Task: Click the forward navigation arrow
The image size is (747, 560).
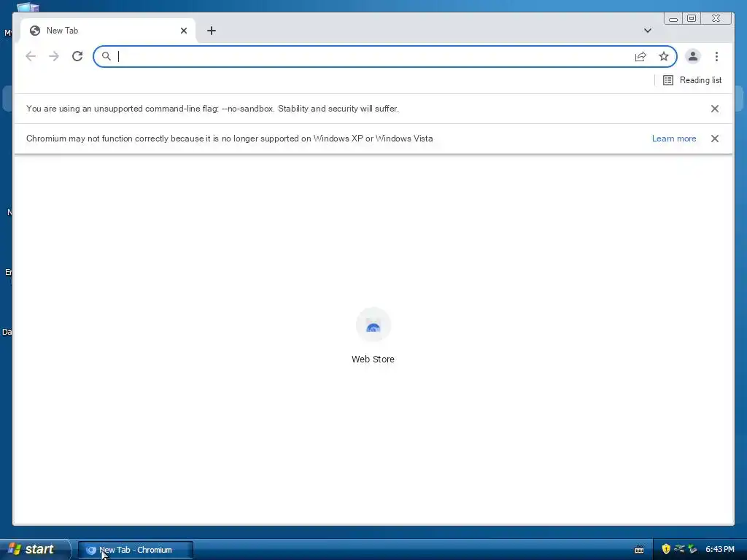Action: [54, 56]
